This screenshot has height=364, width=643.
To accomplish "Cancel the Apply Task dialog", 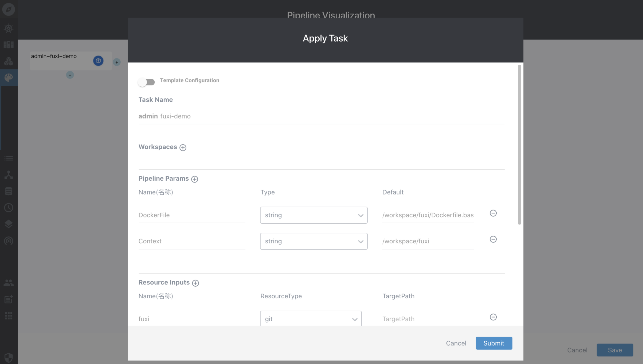I will point(456,343).
